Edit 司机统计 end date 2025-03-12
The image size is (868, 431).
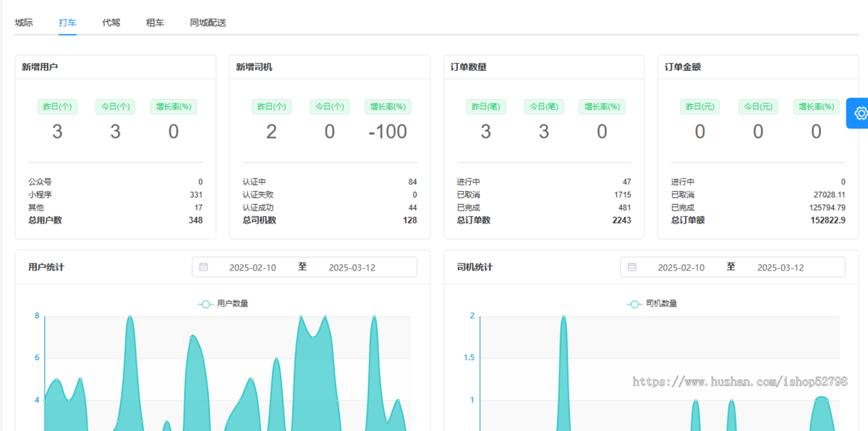tap(780, 267)
